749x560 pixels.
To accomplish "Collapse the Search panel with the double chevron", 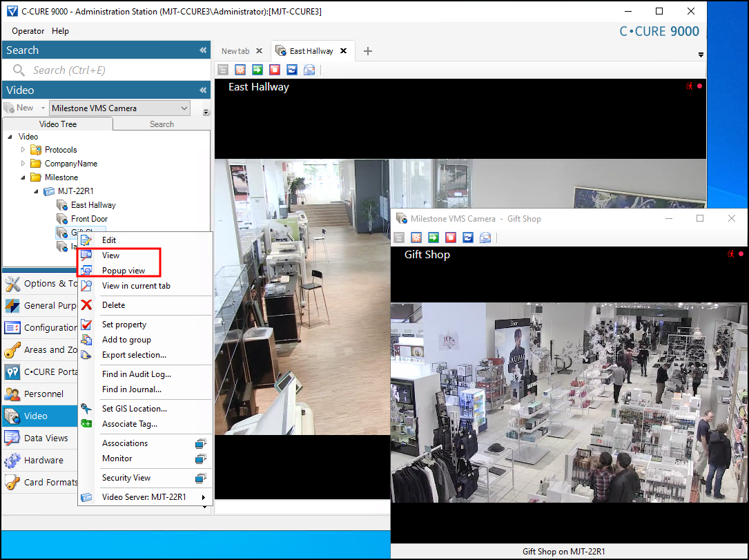I will (x=203, y=50).
